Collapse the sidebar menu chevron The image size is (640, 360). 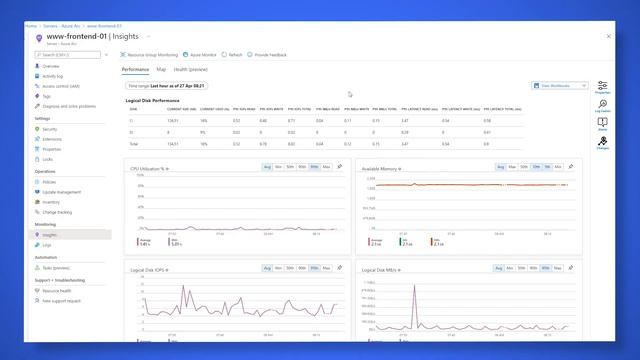coord(107,55)
